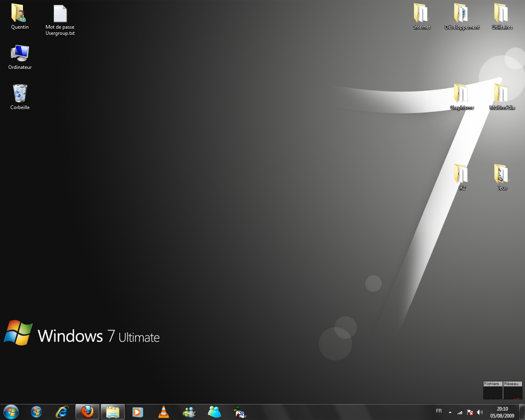Select the JK2 folder
Image resolution: width=525 pixels, height=420 pixels.
coord(462,177)
